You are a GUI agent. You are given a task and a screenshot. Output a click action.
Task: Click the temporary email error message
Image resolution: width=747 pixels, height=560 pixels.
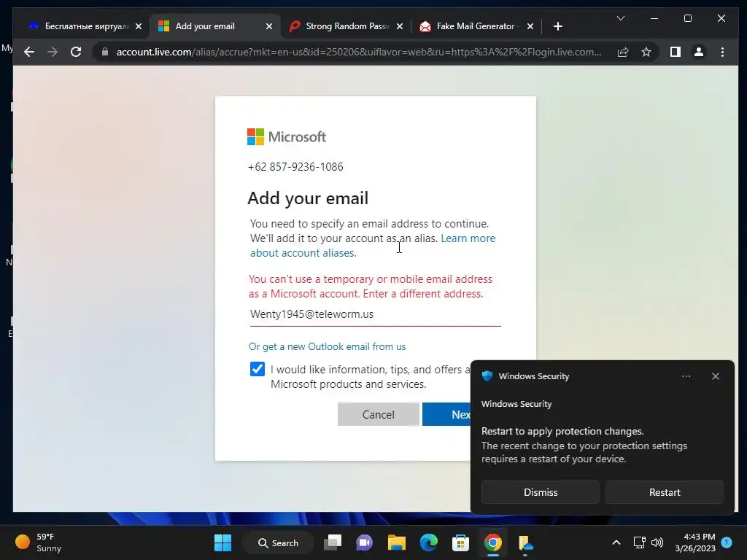371,286
